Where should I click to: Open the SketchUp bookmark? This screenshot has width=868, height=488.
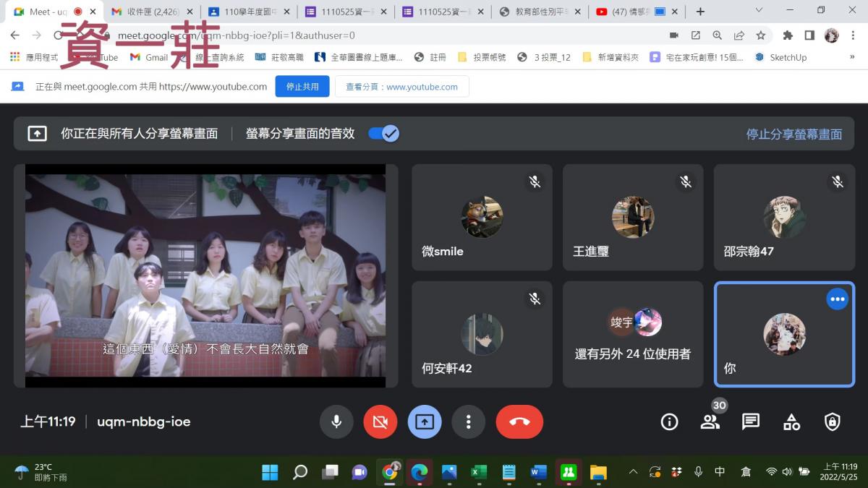pyautogui.click(x=780, y=57)
